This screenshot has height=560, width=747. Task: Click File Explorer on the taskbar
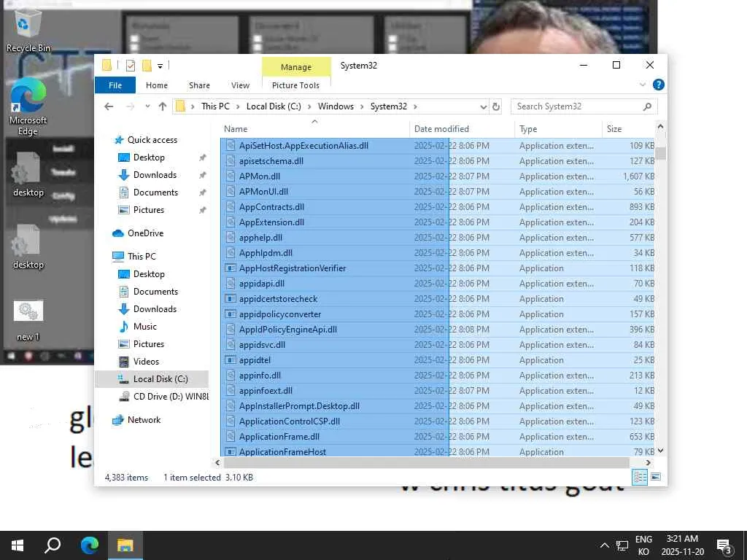[x=125, y=545]
